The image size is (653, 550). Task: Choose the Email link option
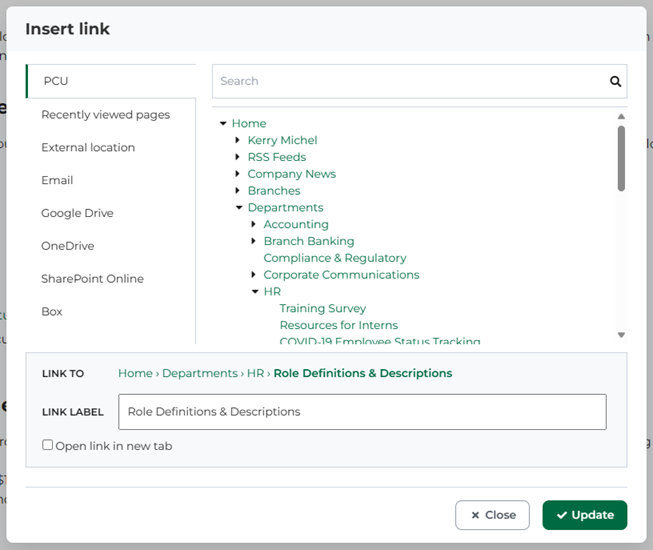tap(57, 180)
